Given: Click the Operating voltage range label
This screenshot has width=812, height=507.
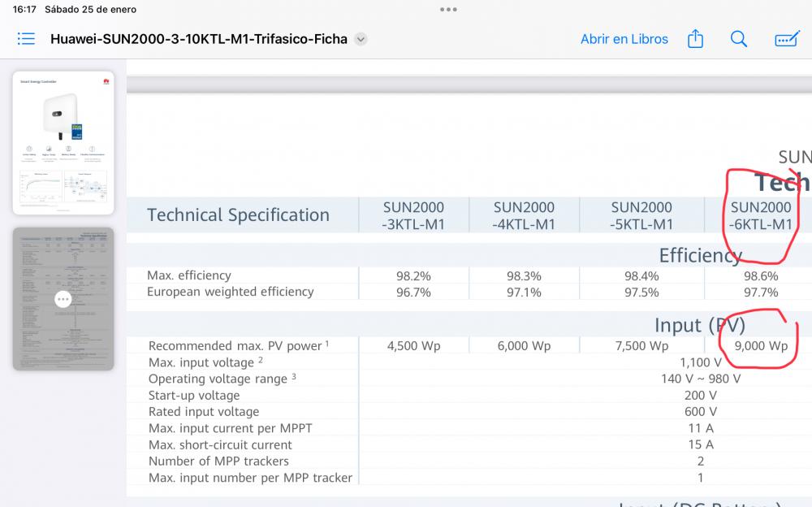Looking at the screenshot, I should [x=222, y=379].
